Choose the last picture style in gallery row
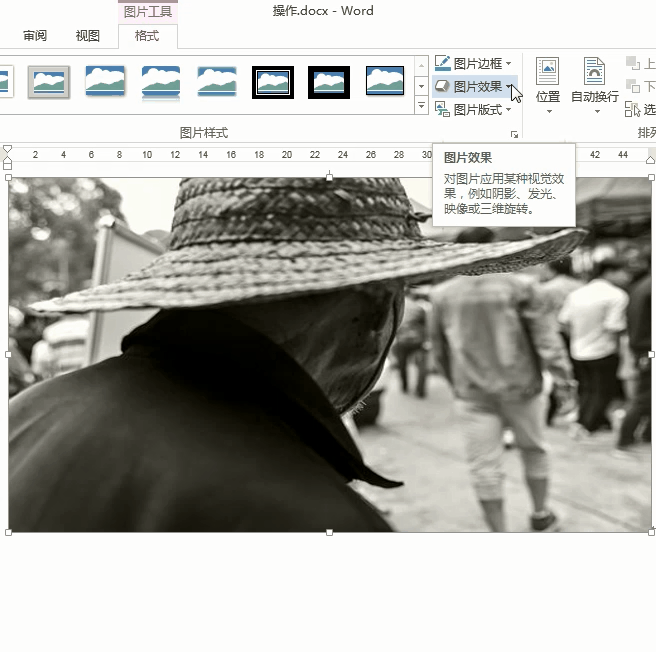 (385, 82)
